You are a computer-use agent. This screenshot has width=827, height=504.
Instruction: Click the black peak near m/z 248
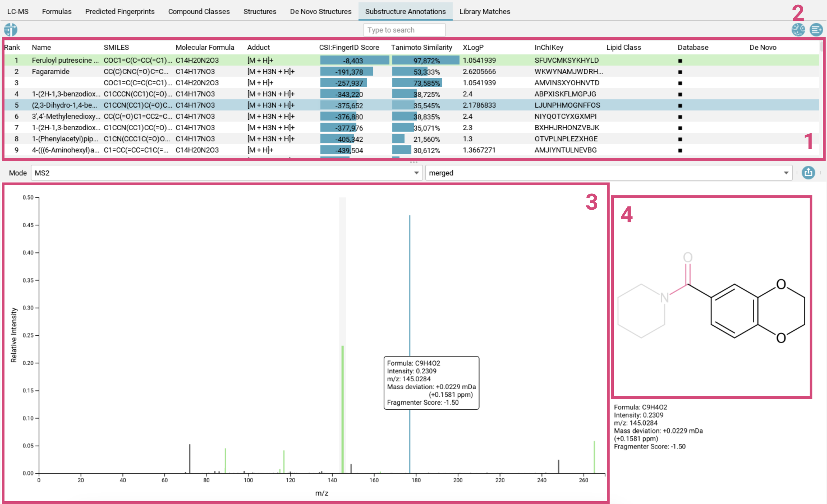(559, 466)
